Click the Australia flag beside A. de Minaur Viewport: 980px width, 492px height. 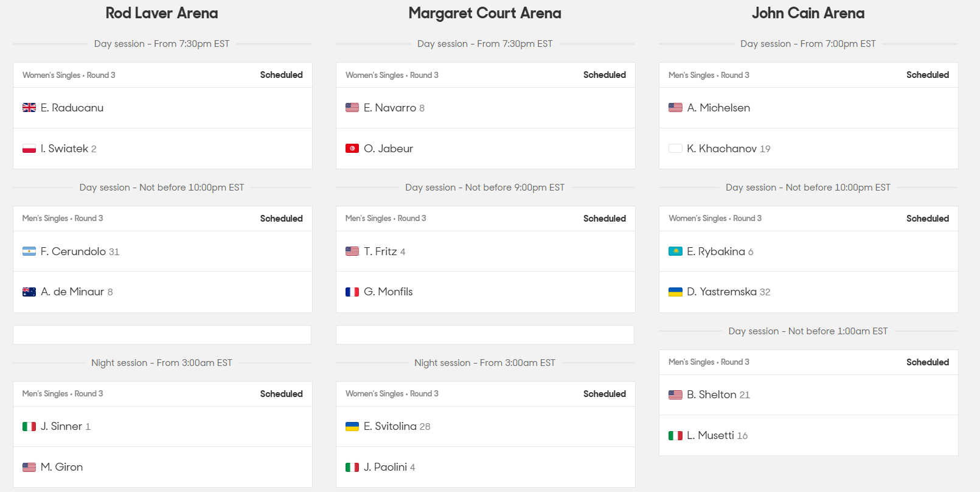[x=29, y=292]
